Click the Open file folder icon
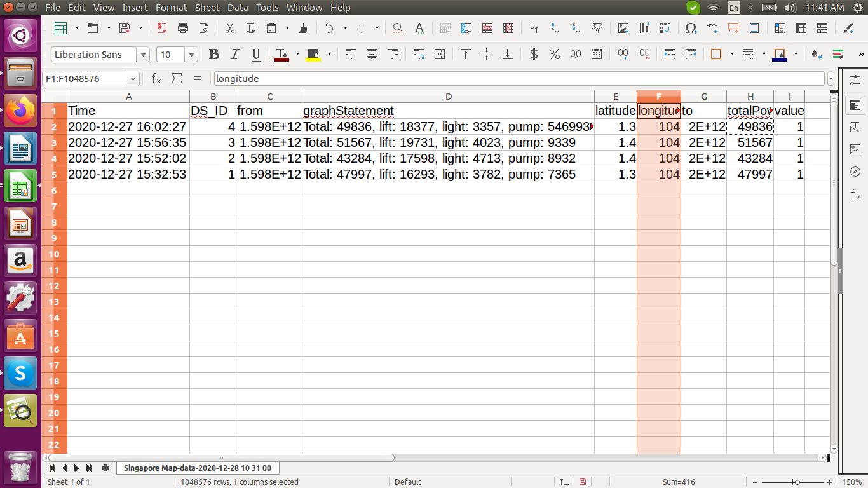This screenshot has height=488, width=868. (93, 28)
